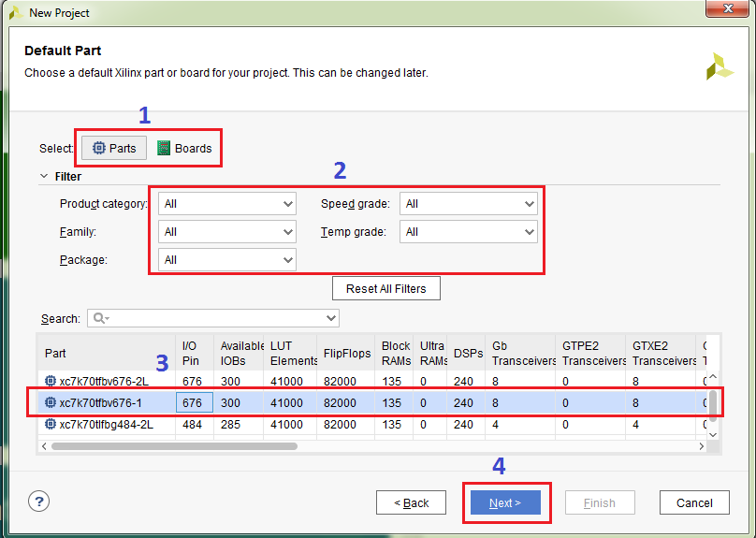The width and height of the screenshot is (756, 538).
Task: Sort by Gb Transceivers column header
Action: click(521, 353)
